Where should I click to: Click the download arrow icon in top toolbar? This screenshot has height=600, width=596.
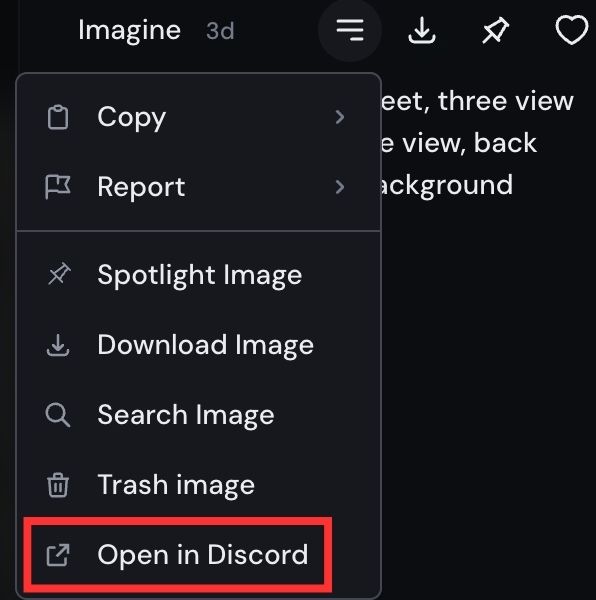422,30
